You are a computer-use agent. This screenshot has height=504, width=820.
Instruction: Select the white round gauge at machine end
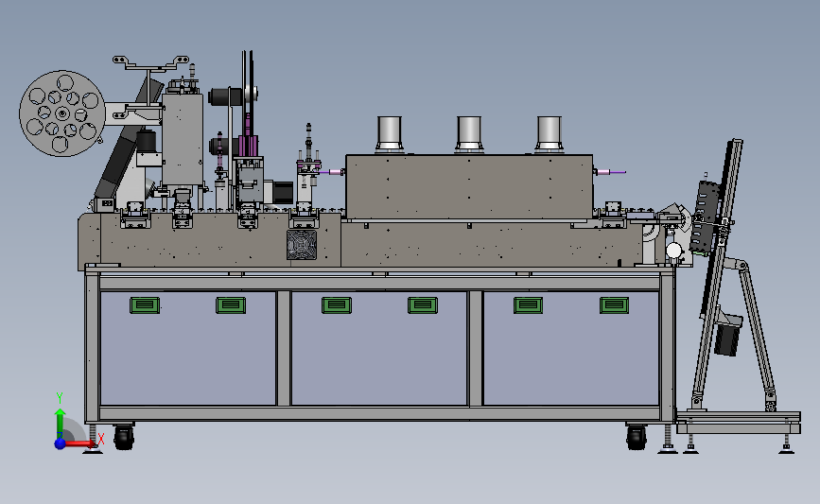pos(673,251)
